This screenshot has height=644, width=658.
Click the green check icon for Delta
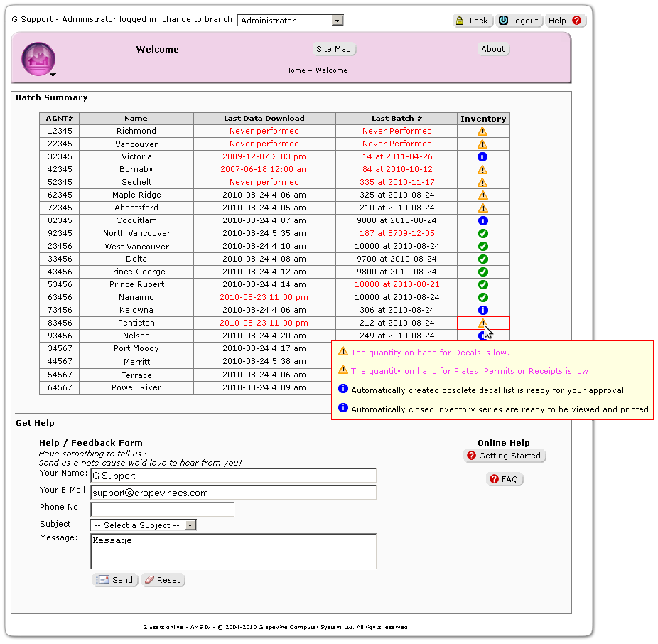pyautogui.click(x=483, y=259)
